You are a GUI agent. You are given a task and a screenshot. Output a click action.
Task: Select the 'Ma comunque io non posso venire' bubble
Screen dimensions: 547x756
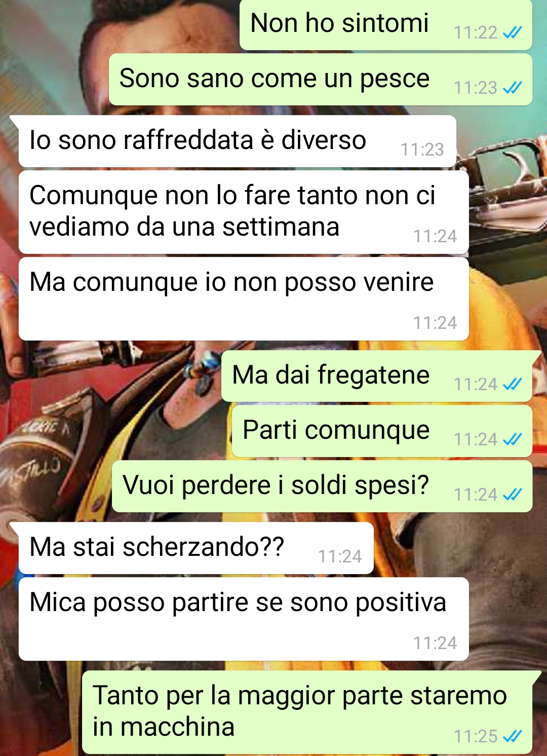point(244,299)
